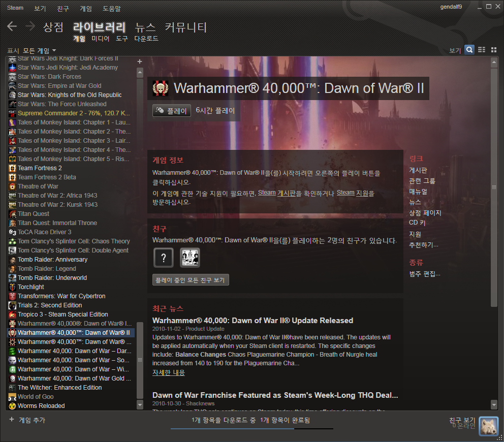Click the ToCA Race Driver 3 icon
The image size is (504, 442).
[12, 232]
